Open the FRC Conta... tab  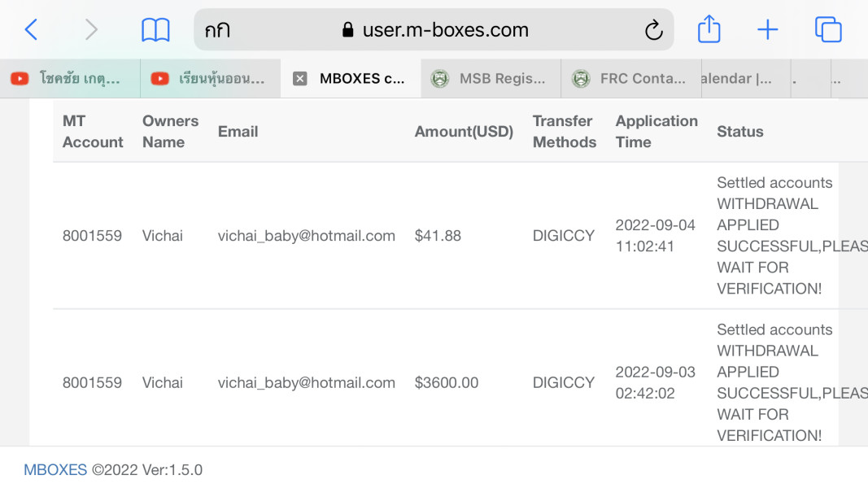coord(631,79)
